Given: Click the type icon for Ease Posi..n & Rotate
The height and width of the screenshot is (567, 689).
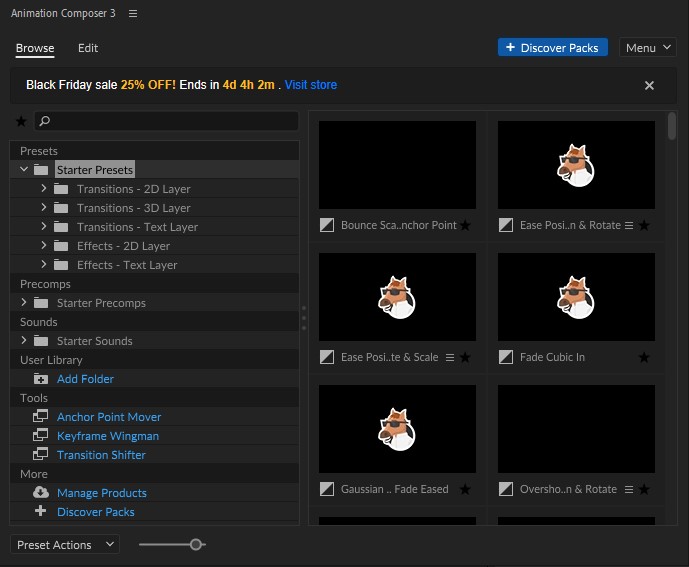Looking at the screenshot, I should click(506, 225).
